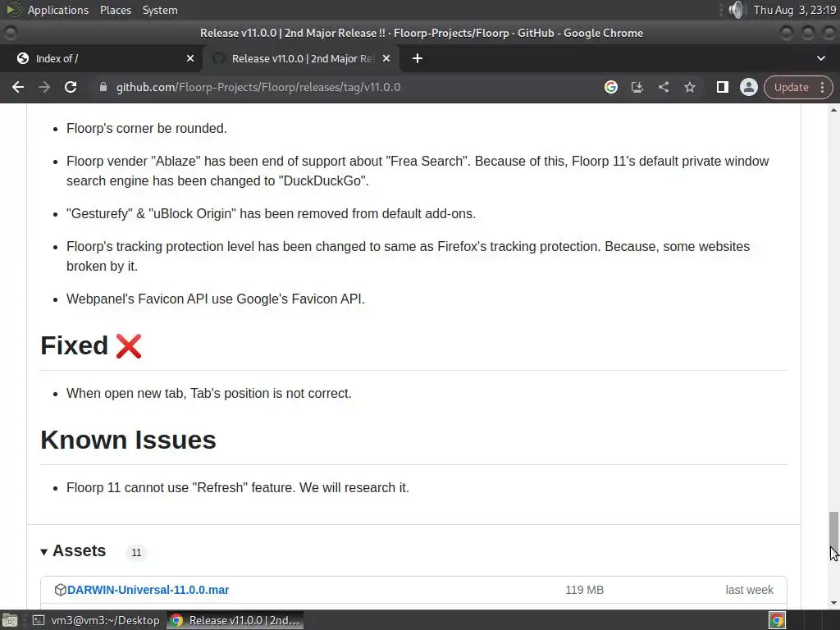Close the 'Release v11.0.0' tab
Viewport: 840px width, 630px height.
(386, 58)
